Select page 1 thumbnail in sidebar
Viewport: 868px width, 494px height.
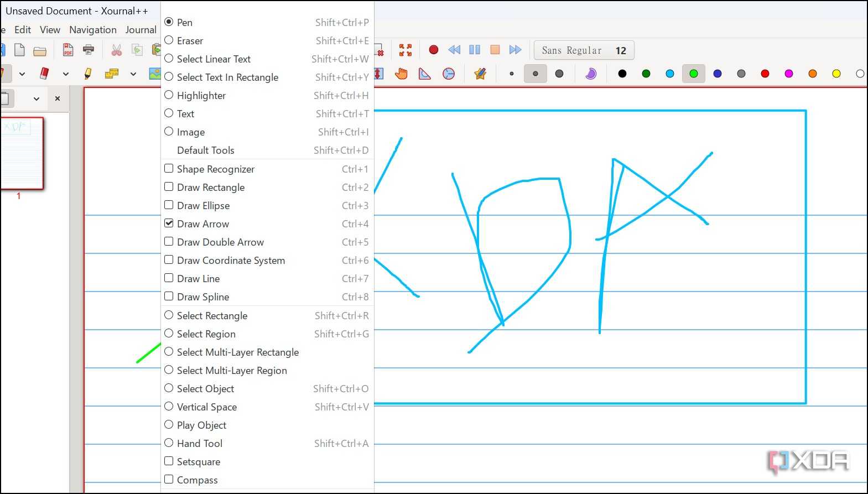coord(21,153)
